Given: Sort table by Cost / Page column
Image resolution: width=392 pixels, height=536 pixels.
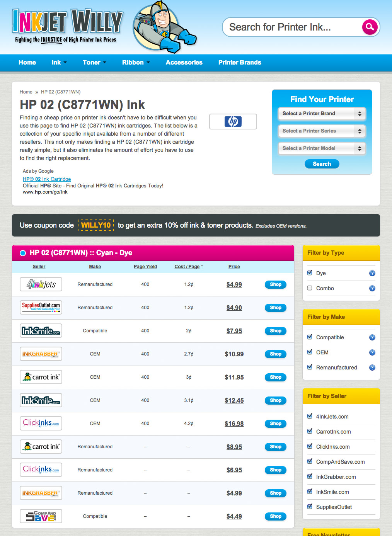Looking at the screenshot, I should [189, 267].
